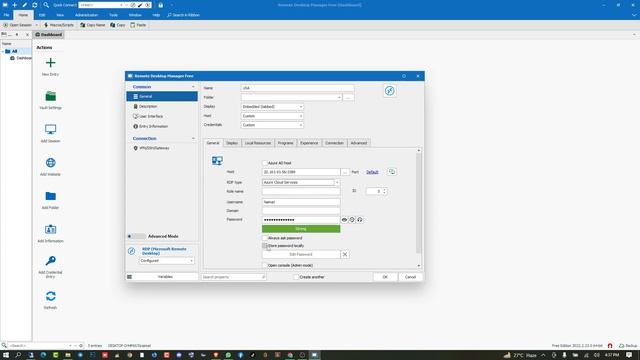Click the green Strong password strength bar
Screen dimensions: 640x360
(x=301, y=229)
